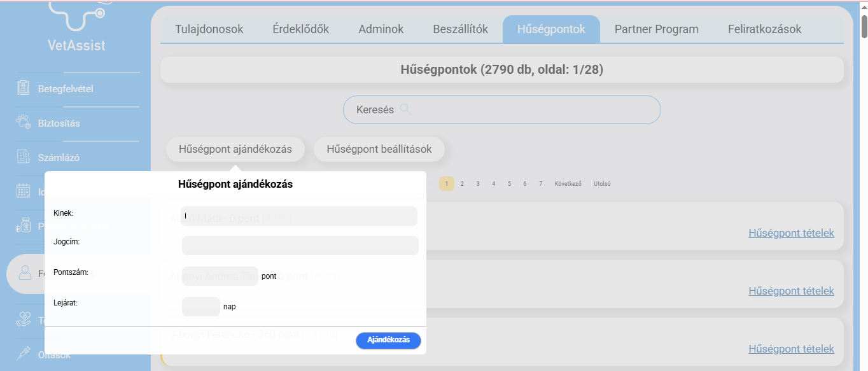
Task: Click the magnifier icon in search box
Action: click(405, 109)
